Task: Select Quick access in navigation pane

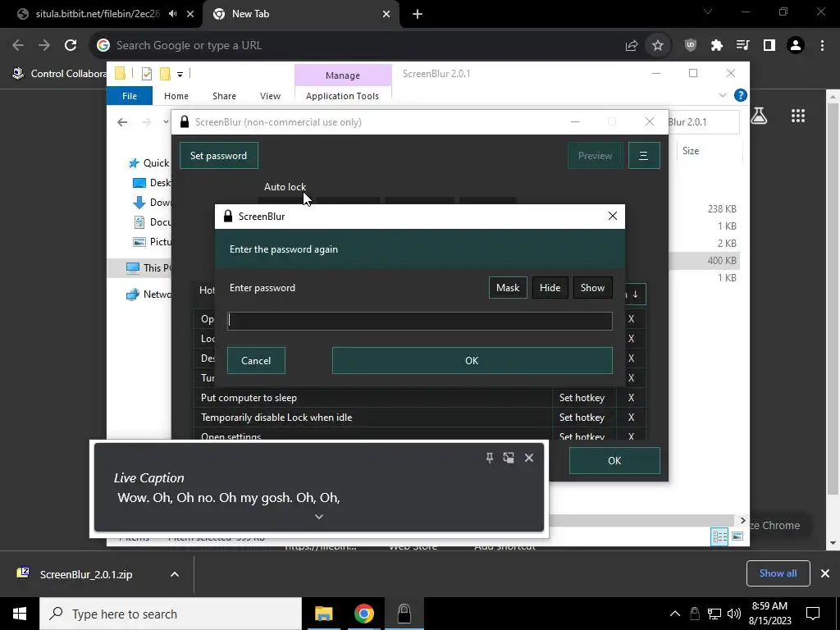Action: [x=148, y=163]
